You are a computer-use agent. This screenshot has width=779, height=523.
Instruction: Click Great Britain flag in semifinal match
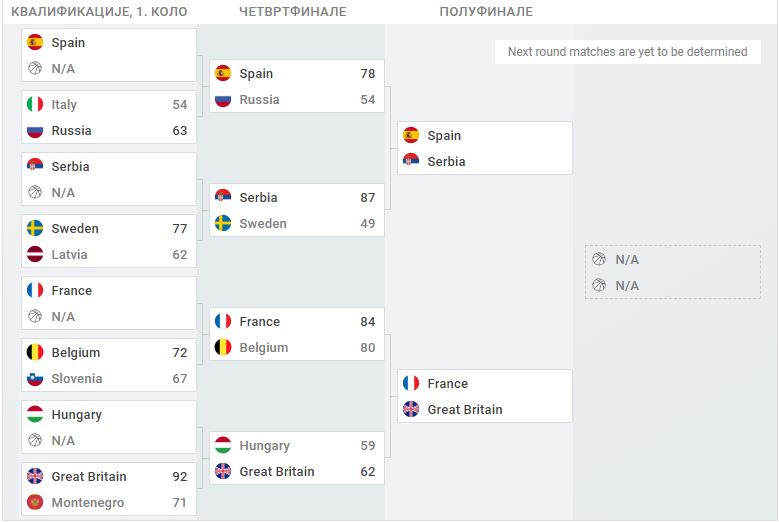pyautogui.click(x=411, y=409)
